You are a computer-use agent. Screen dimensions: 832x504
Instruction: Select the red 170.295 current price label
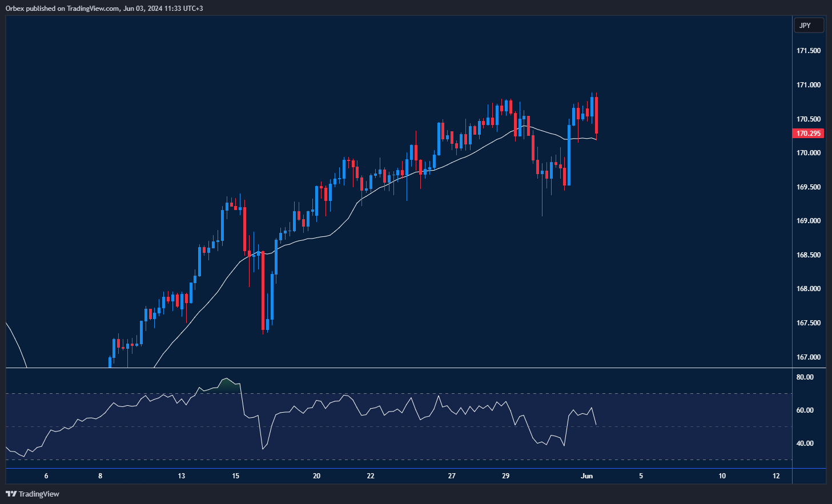point(808,134)
